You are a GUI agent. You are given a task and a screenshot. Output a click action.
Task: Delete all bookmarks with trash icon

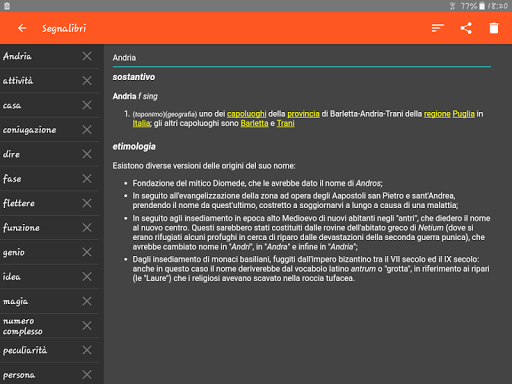pos(494,28)
